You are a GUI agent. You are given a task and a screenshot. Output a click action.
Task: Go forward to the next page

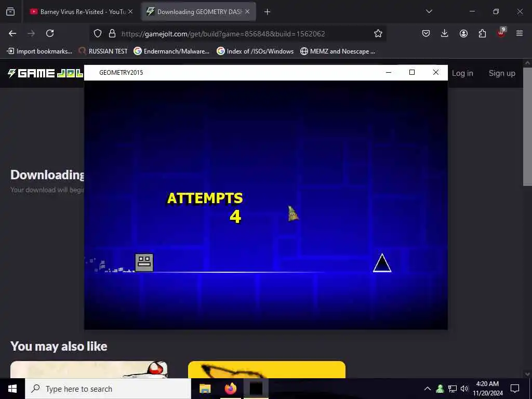pyautogui.click(x=31, y=33)
